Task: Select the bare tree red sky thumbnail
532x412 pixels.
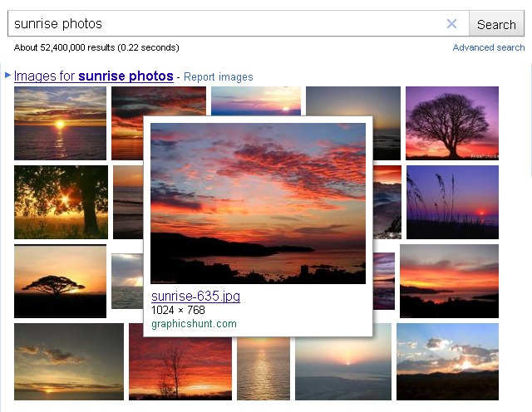Action: (x=180, y=362)
